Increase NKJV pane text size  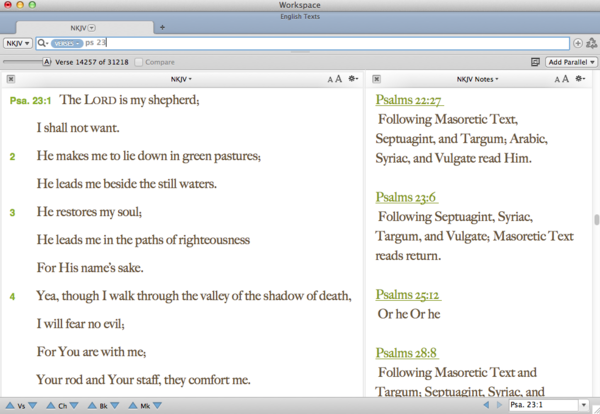point(338,79)
